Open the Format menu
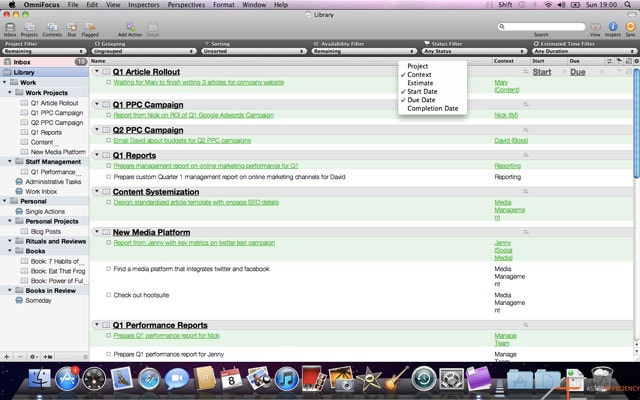 (224, 4)
